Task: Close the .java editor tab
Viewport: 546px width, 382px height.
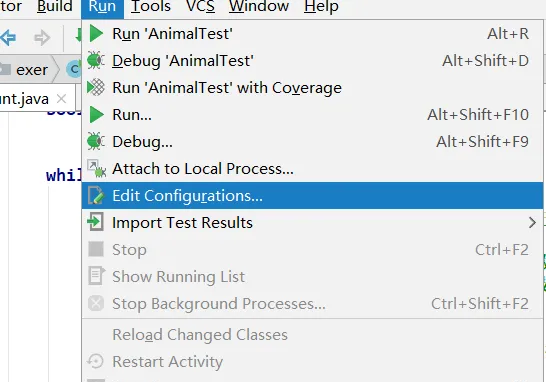Action: [61, 99]
